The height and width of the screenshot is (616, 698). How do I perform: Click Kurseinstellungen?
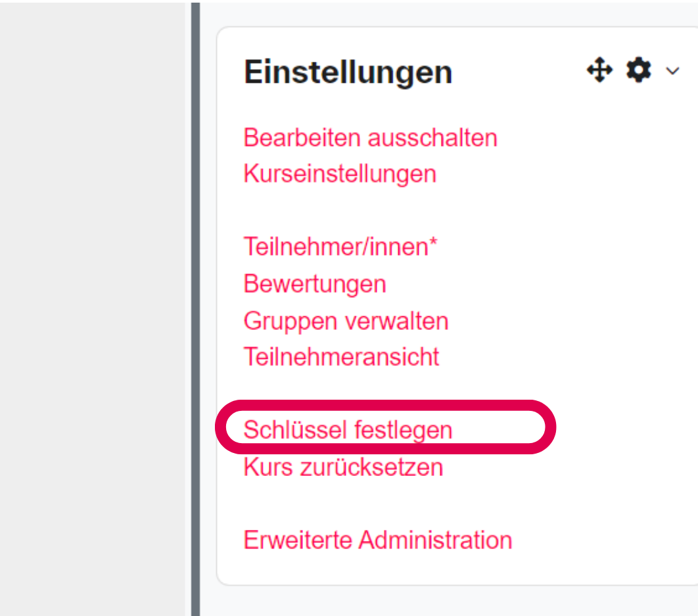click(x=340, y=174)
